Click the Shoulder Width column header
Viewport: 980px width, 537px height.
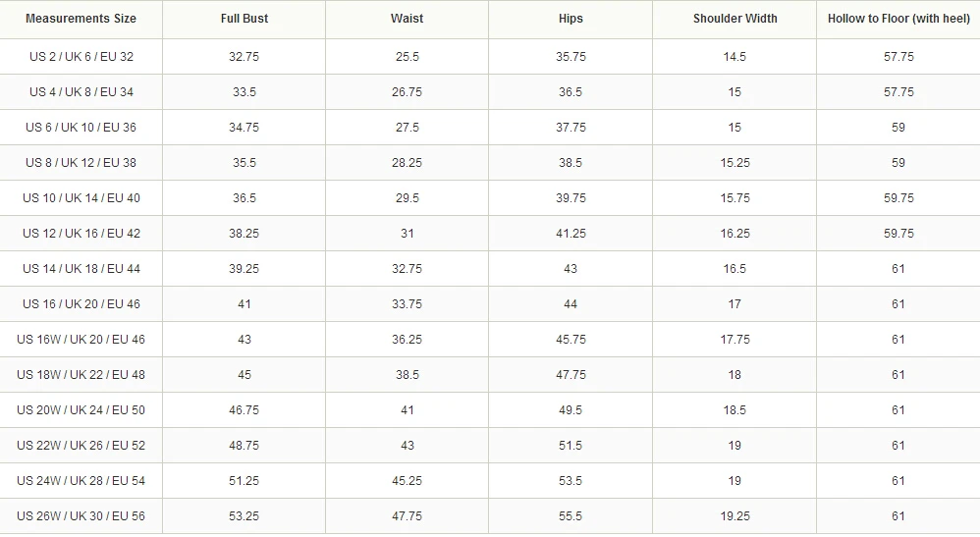[x=735, y=19]
